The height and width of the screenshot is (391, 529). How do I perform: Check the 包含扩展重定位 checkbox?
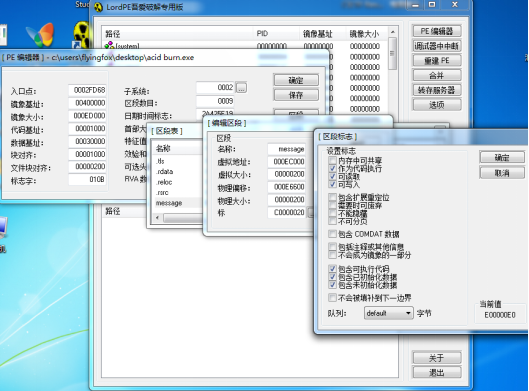pyautogui.click(x=332, y=197)
